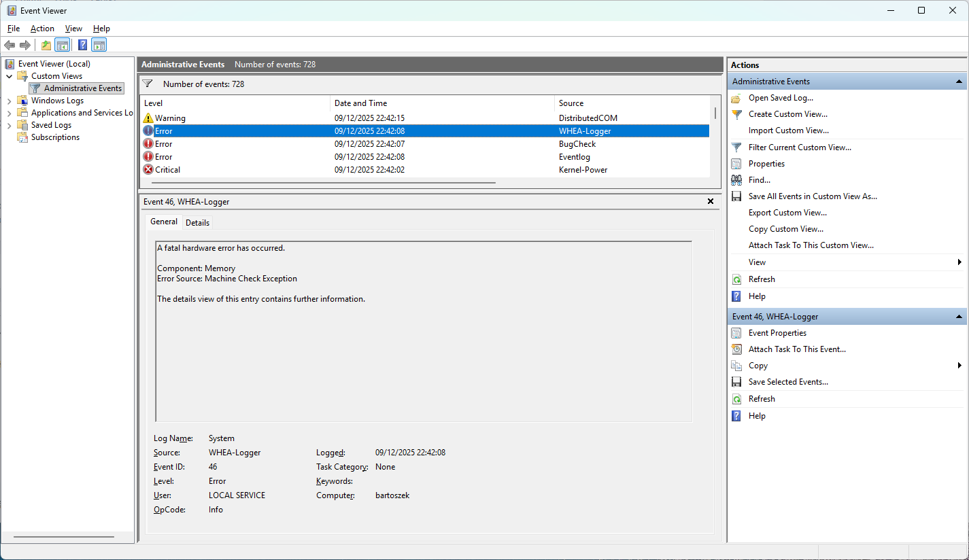
Task: Collapse the Custom Views tree node
Action: click(x=10, y=76)
